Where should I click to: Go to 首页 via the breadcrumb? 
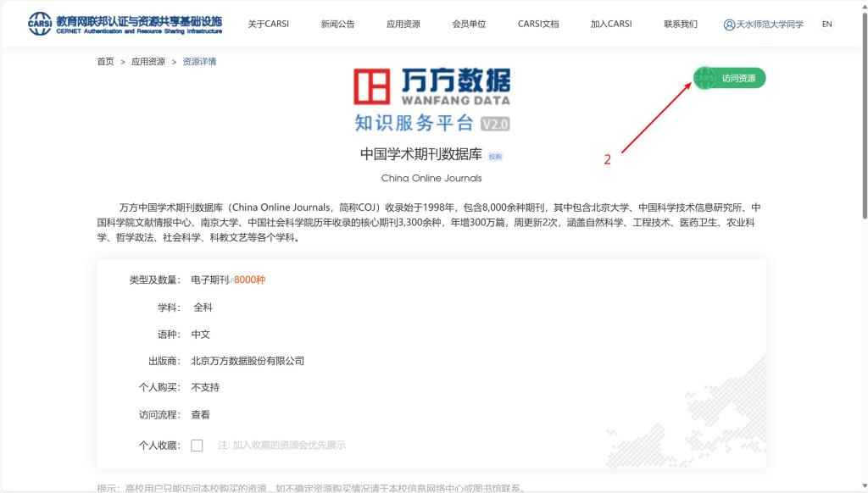(x=105, y=62)
